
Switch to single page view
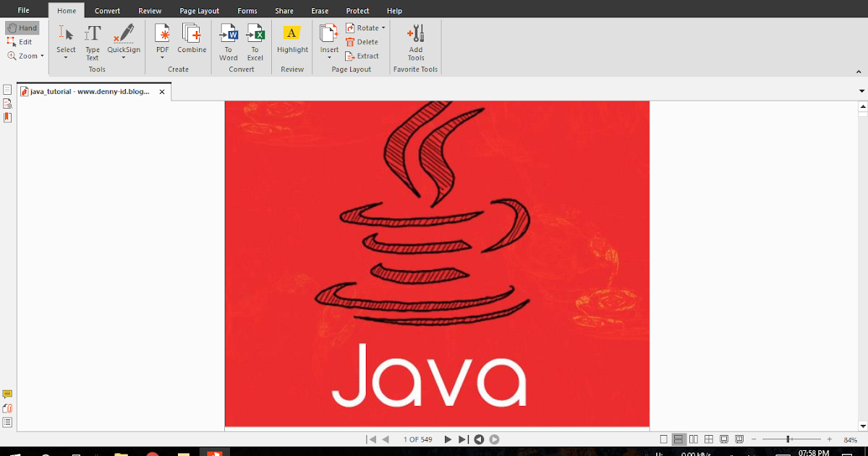664,439
